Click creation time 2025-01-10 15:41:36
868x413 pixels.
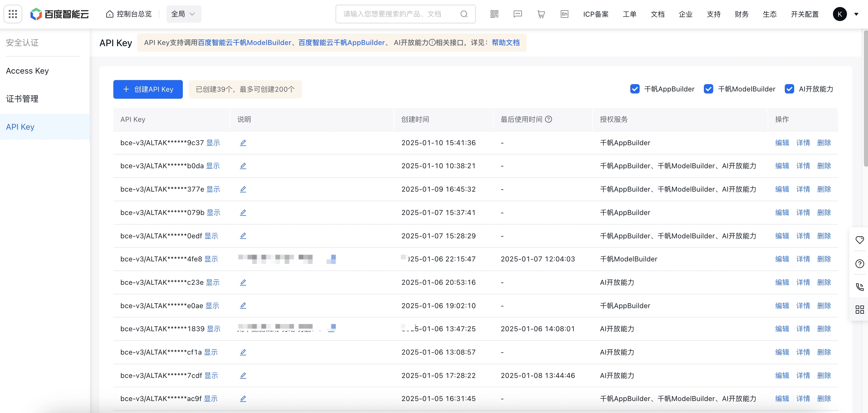[x=438, y=143]
